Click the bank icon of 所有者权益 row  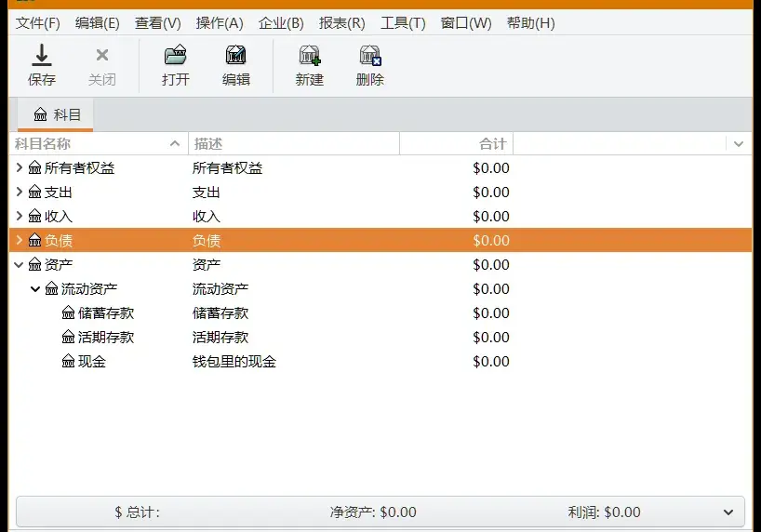35,168
